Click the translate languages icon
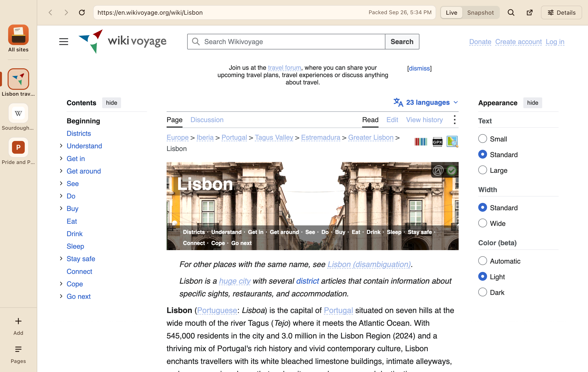Image resolution: width=588 pixels, height=372 pixels. [398, 103]
